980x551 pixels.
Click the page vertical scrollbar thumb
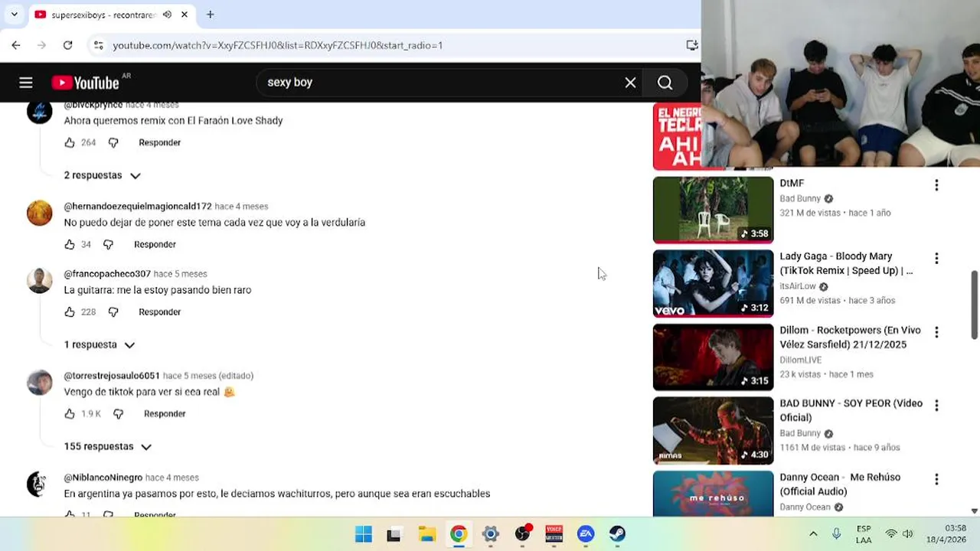(975, 304)
